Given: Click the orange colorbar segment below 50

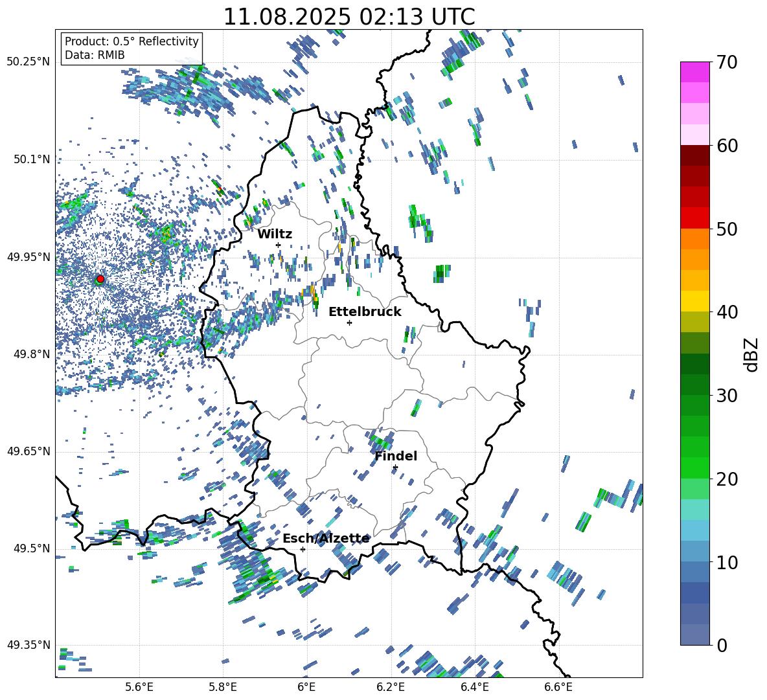Looking at the screenshot, I should click(695, 238).
